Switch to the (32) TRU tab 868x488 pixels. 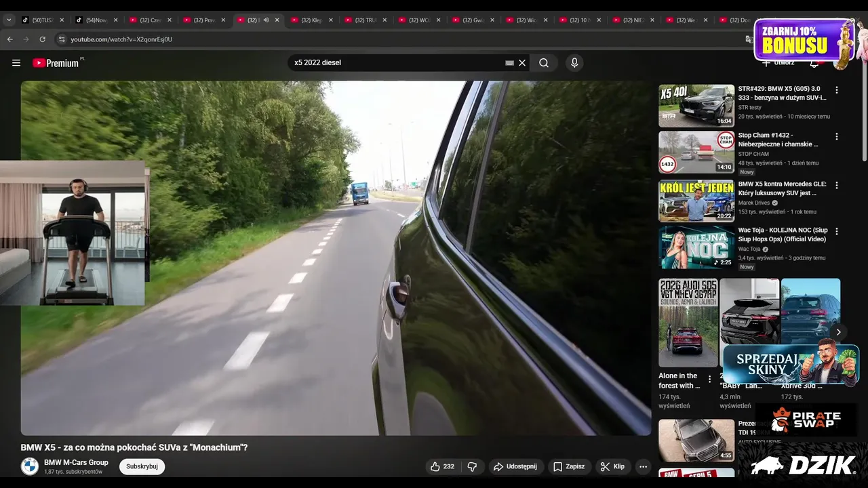pos(366,20)
